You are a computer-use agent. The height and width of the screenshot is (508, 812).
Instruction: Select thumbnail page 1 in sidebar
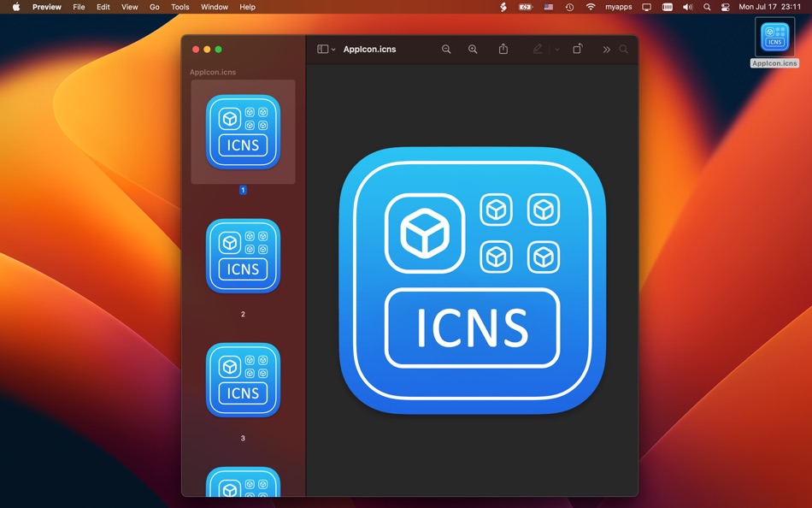pyautogui.click(x=243, y=132)
